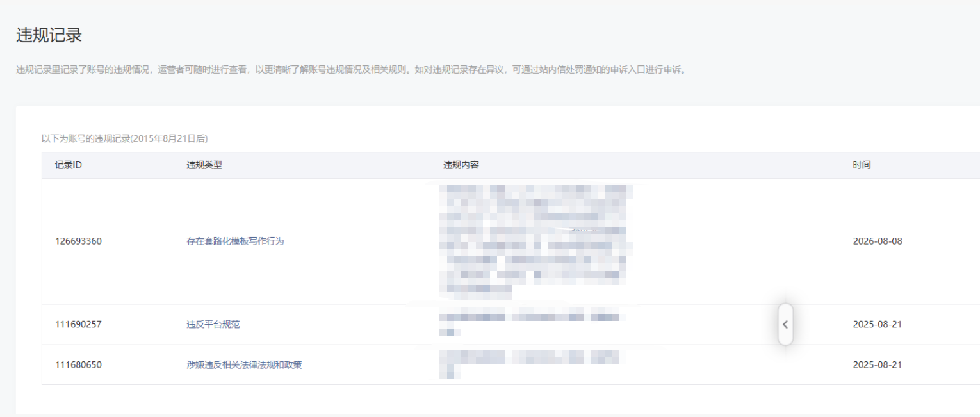
Task: Click the 时间 column header
Action: pos(862,165)
